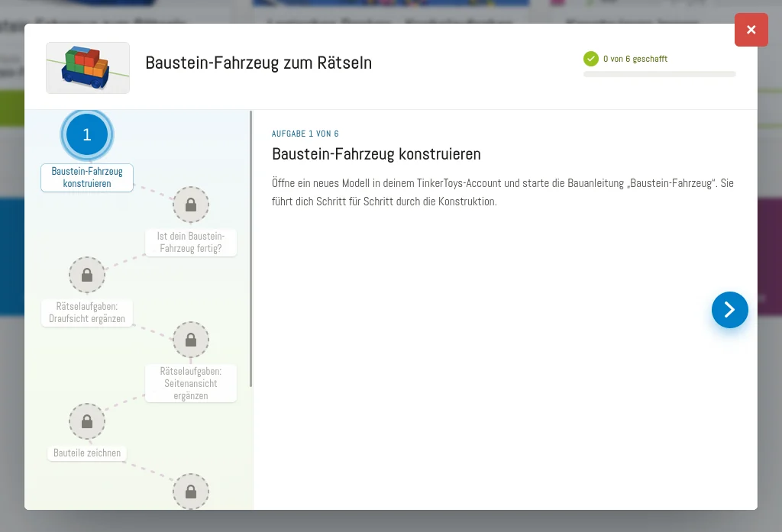Click the heading 'Baustein-Fahrzeug konstruieren'
The height and width of the screenshot is (532, 782).
click(x=376, y=154)
